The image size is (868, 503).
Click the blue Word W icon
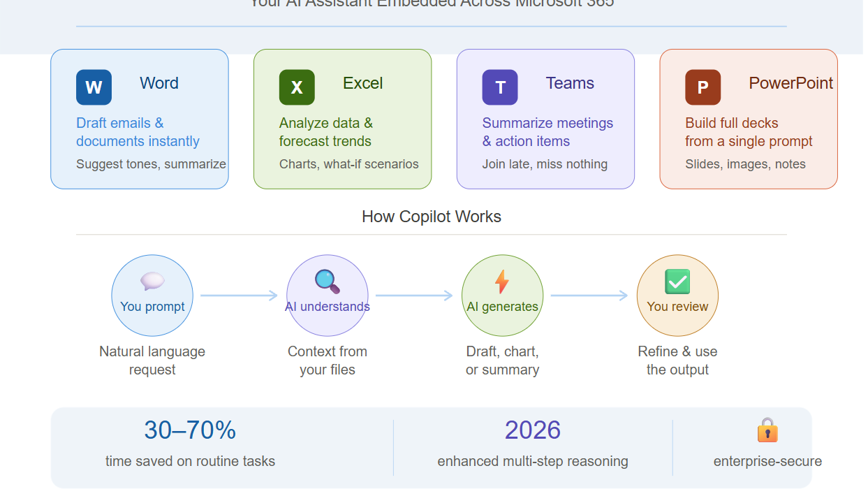(94, 87)
